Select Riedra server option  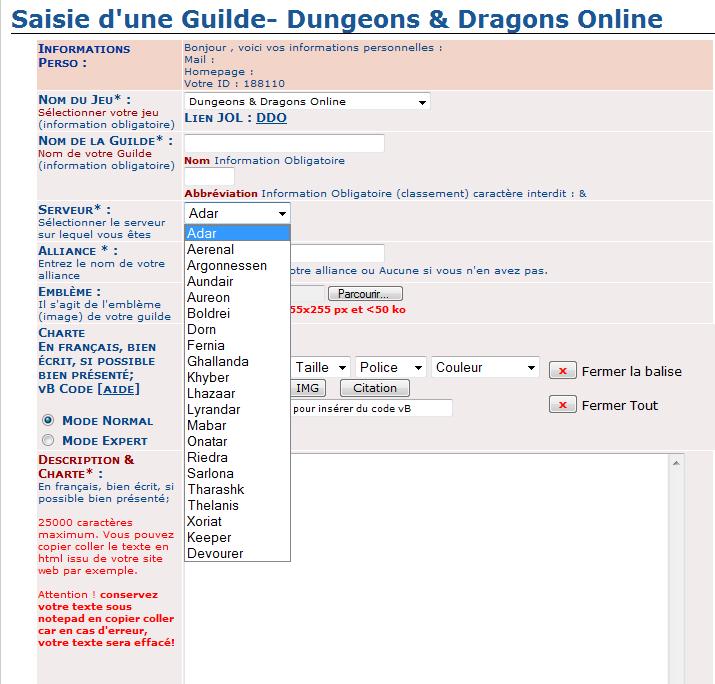pos(237,457)
